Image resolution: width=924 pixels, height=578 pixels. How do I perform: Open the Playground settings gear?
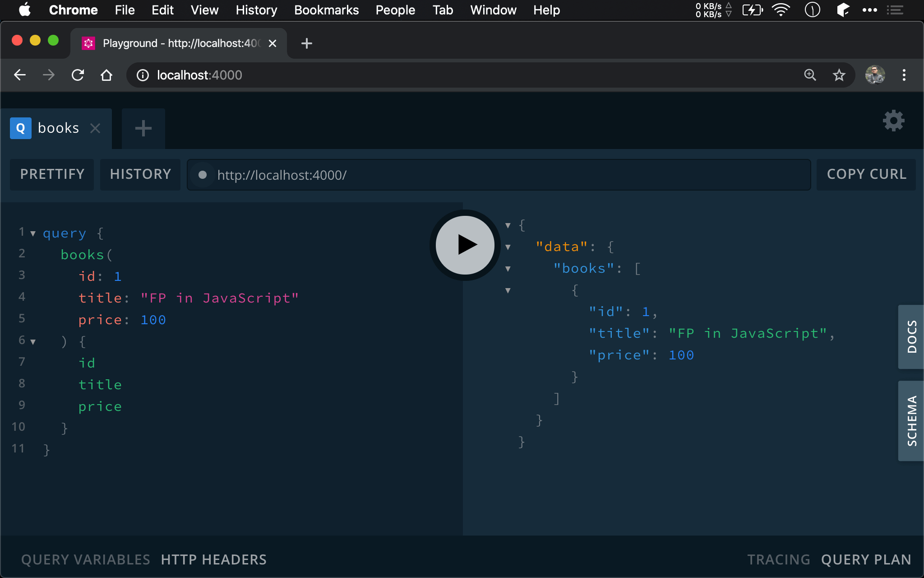[893, 121]
